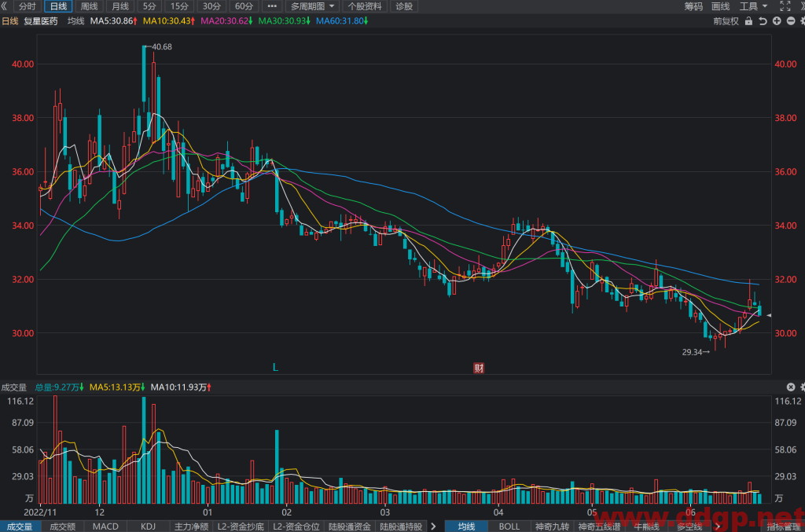This screenshot has height=532, width=805.
Task: Switch to 60分 minute chart
Action: pos(244,6)
